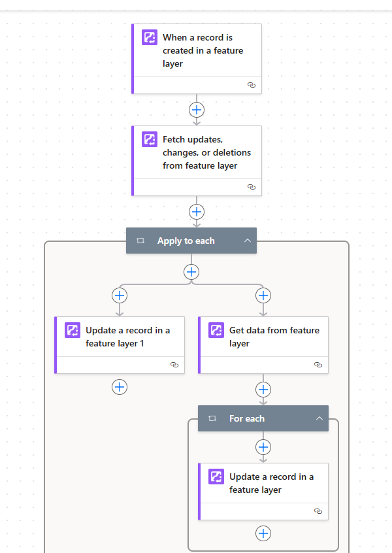
Task: Insert step above Get data from feature layer
Action: click(x=263, y=295)
